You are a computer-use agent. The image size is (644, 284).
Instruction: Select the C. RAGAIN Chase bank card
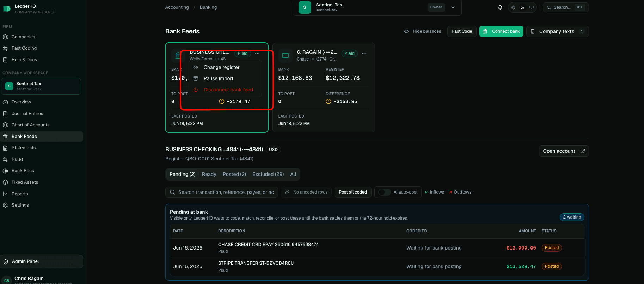[x=324, y=88]
